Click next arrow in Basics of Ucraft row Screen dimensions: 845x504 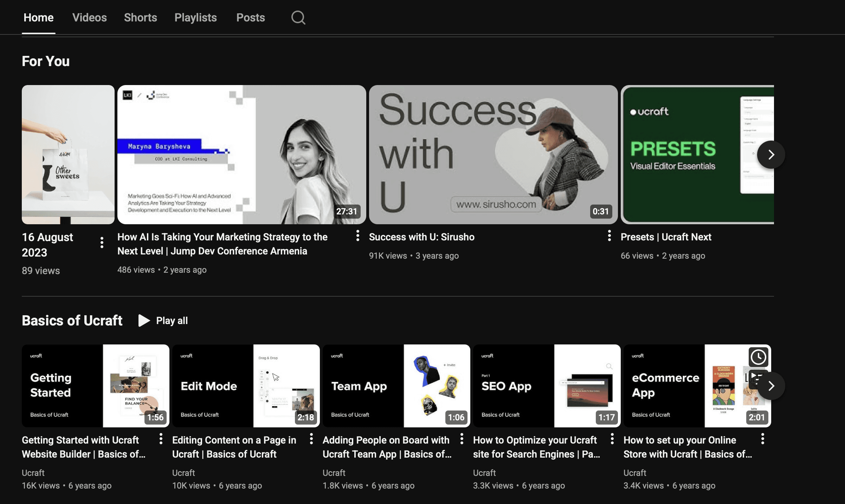click(771, 386)
